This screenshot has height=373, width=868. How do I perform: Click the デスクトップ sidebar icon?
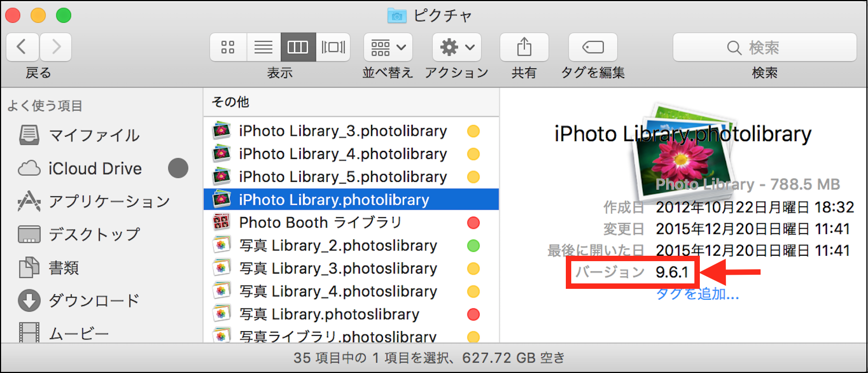click(29, 235)
